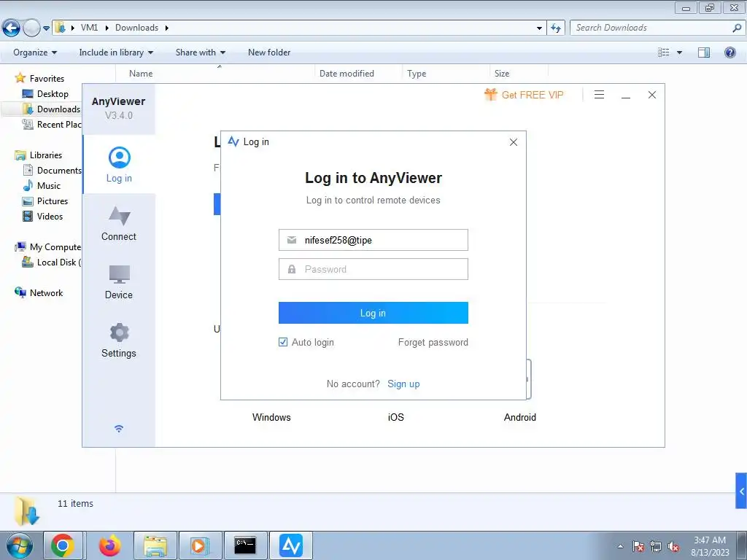Image resolution: width=747 pixels, height=560 pixels.
Task: Select Recent Places in navigation pane
Action: [59, 124]
